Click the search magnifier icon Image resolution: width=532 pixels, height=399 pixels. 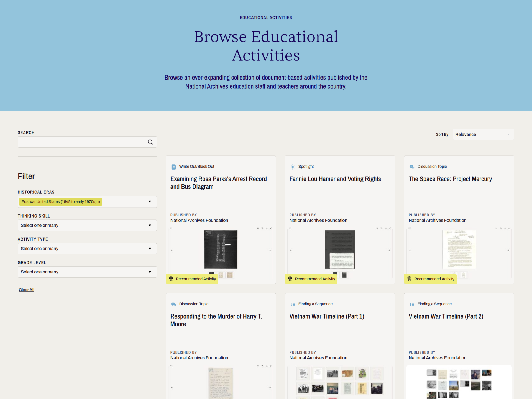150,142
